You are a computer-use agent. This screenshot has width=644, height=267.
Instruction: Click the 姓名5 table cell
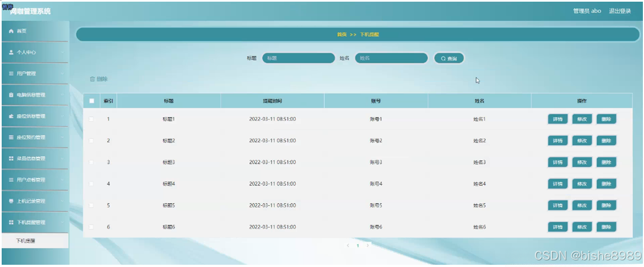tap(479, 205)
